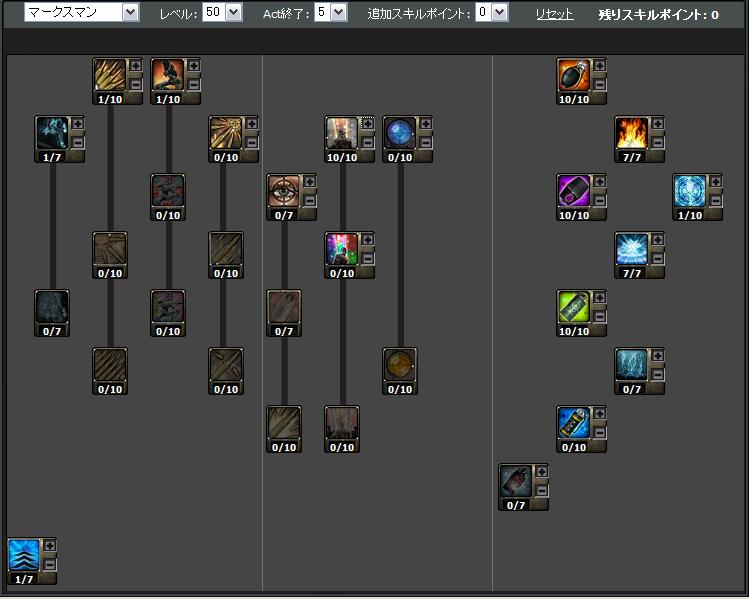Decrease the blue running figure skill with minus

tap(77, 142)
